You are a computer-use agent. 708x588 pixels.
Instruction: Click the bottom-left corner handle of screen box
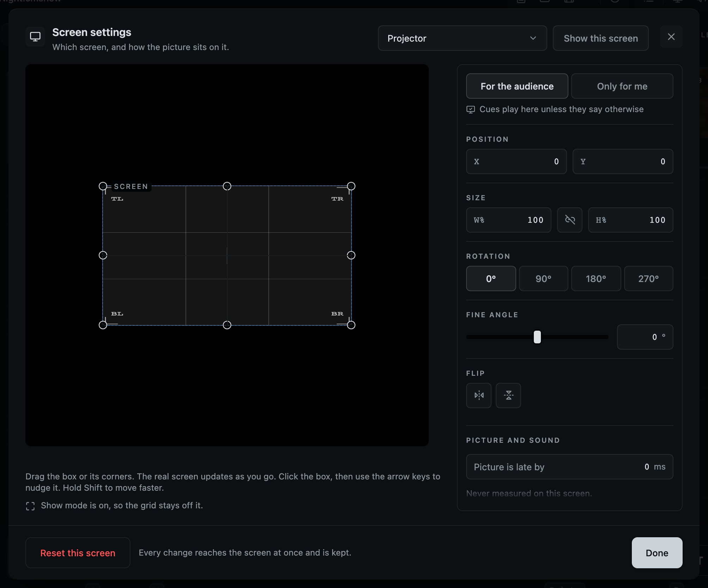[x=103, y=325]
